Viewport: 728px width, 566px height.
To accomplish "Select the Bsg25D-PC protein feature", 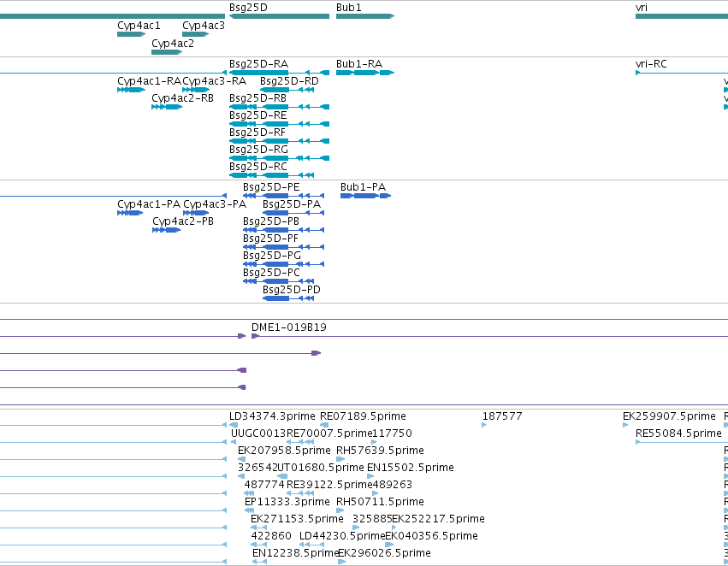I will [x=279, y=281].
